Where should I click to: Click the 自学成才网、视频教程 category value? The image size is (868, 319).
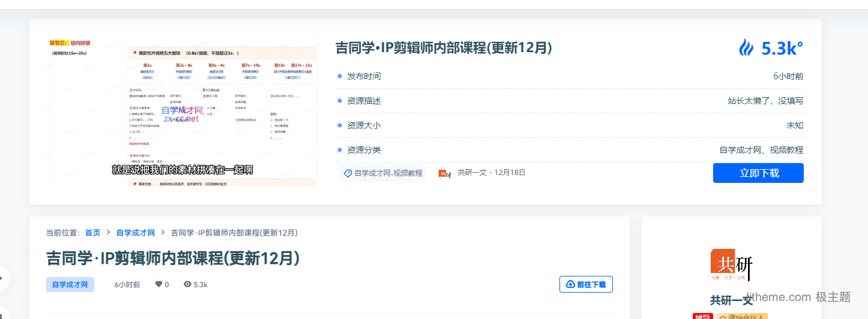pos(761,150)
